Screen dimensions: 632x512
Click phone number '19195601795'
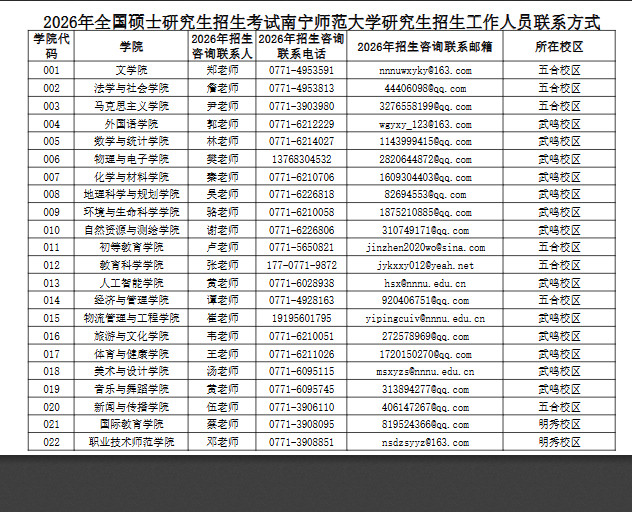(301, 318)
